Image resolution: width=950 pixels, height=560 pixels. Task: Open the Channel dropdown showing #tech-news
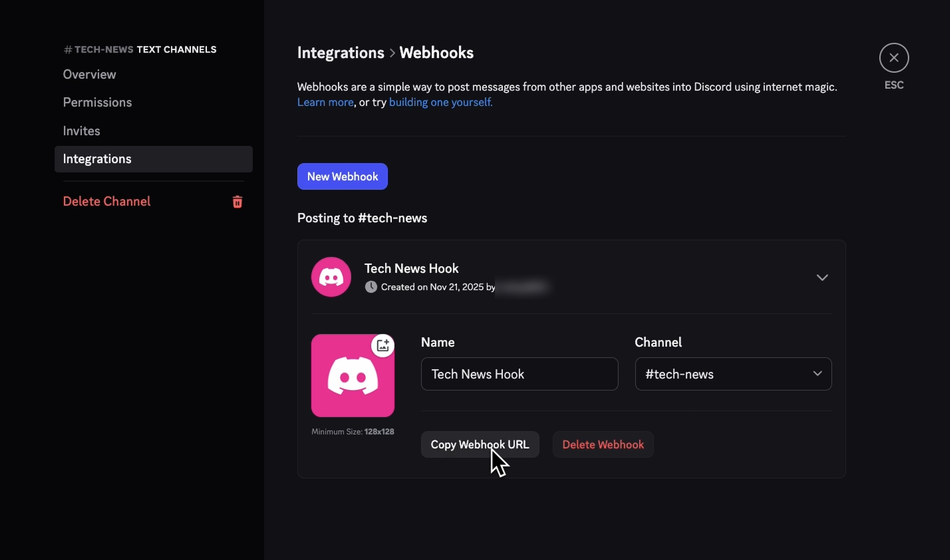[732, 374]
